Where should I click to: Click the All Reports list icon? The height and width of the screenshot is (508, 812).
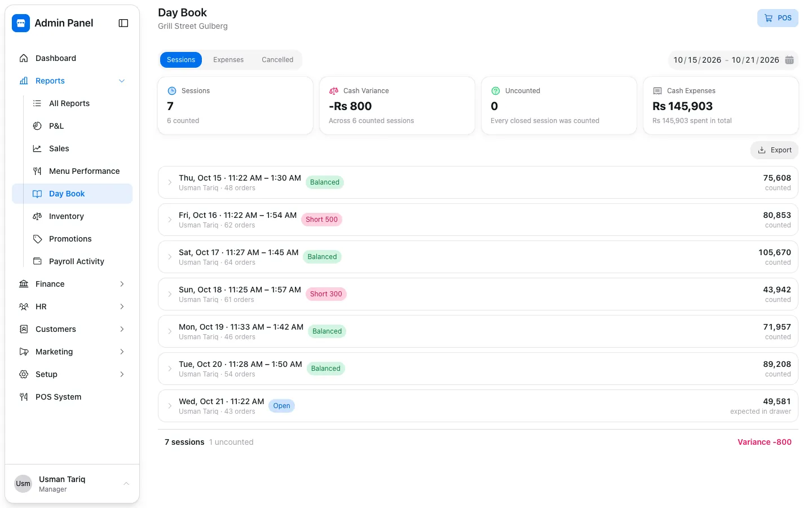[x=37, y=103]
